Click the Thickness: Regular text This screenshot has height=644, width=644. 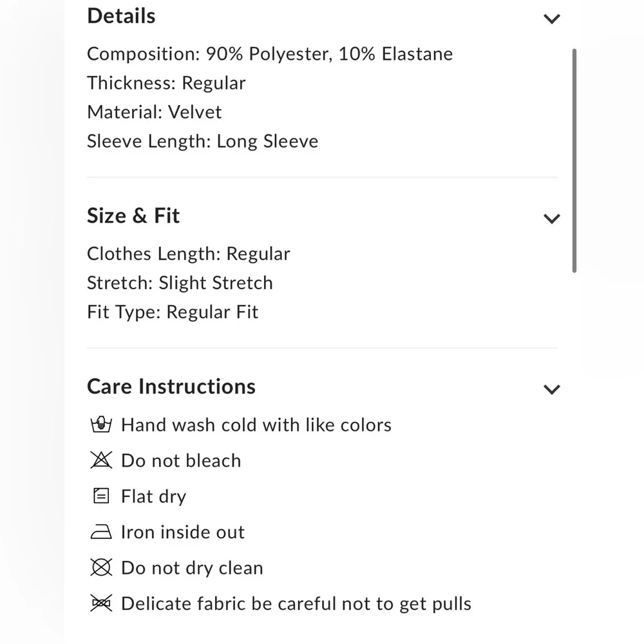click(166, 83)
